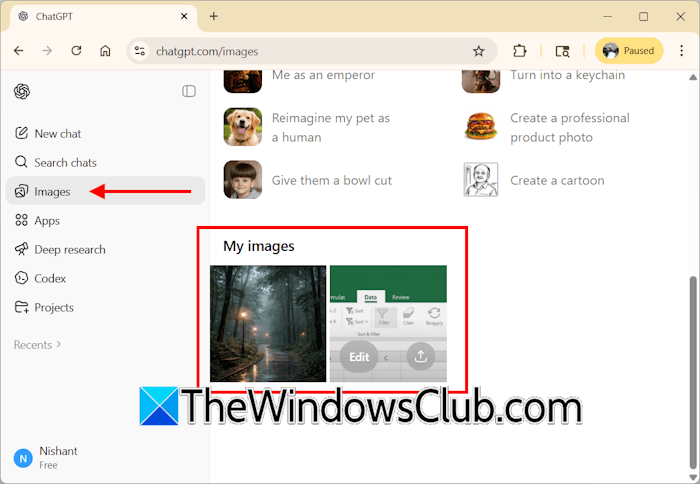Expand the Recents list
Viewport: 700px width, 484px height.
click(x=38, y=345)
